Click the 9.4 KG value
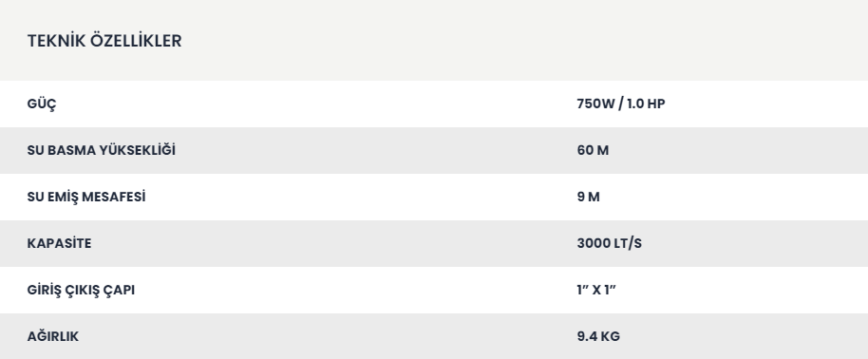 pyautogui.click(x=598, y=336)
